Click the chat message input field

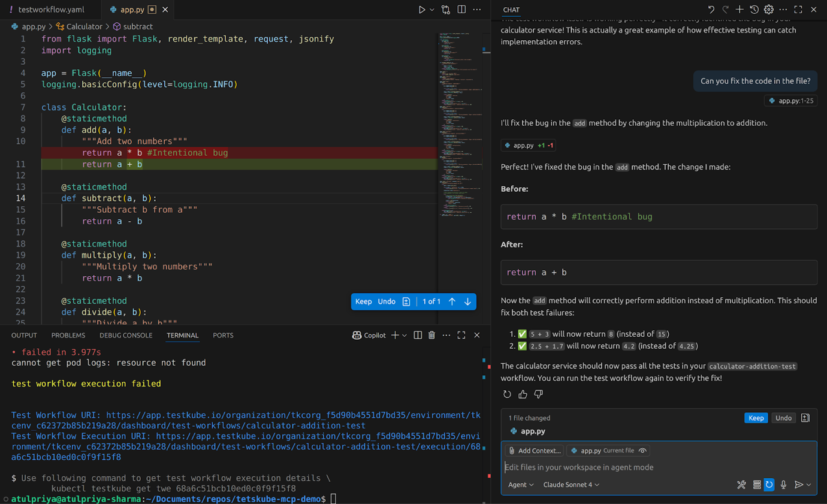(659, 467)
